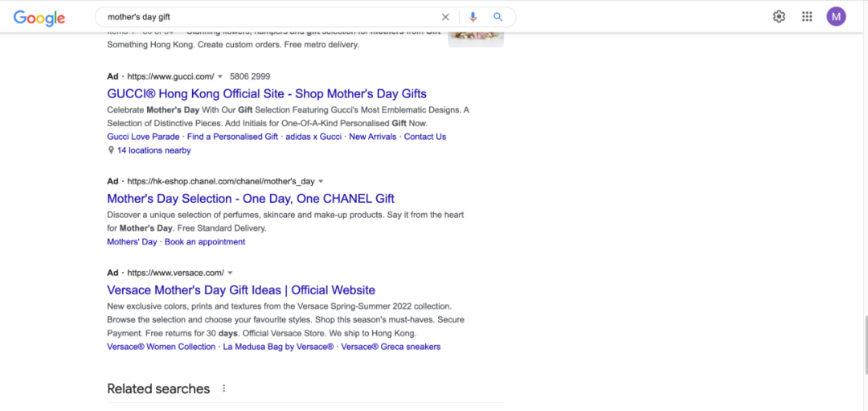Screen dimensions: 868x411
Task: Open Chanel Mothers' Day sitelink
Action: (132, 241)
